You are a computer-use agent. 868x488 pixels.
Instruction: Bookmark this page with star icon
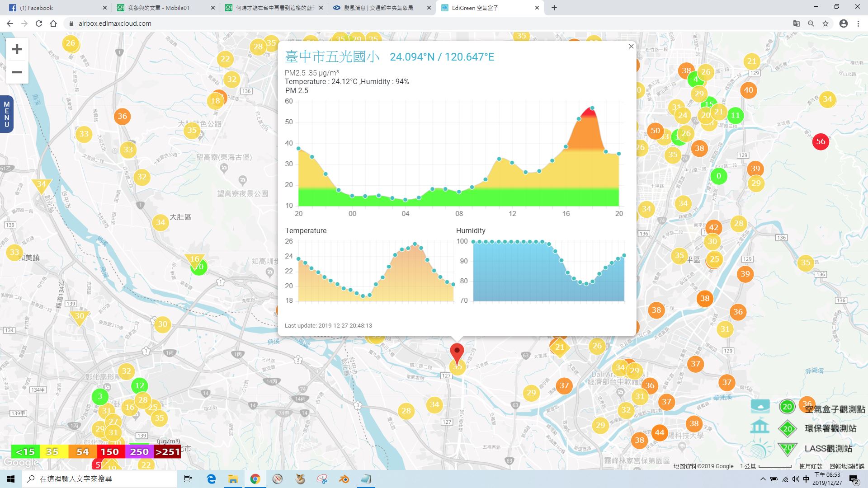pyautogui.click(x=826, y=23)
